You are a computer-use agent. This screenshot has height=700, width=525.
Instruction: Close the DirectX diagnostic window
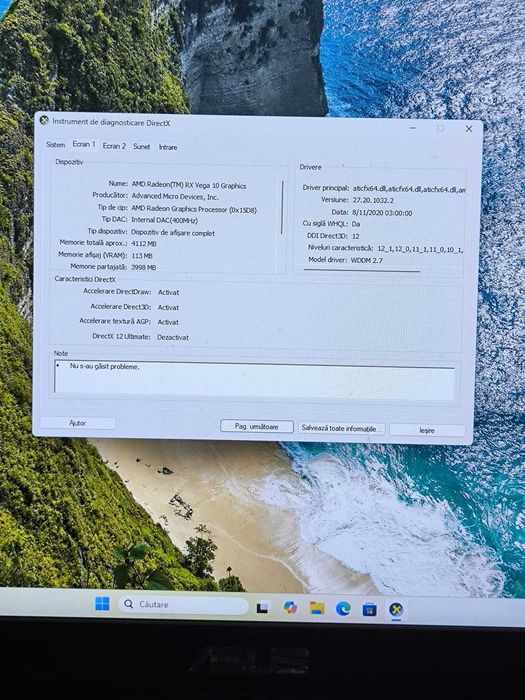[x=469, y=129]
